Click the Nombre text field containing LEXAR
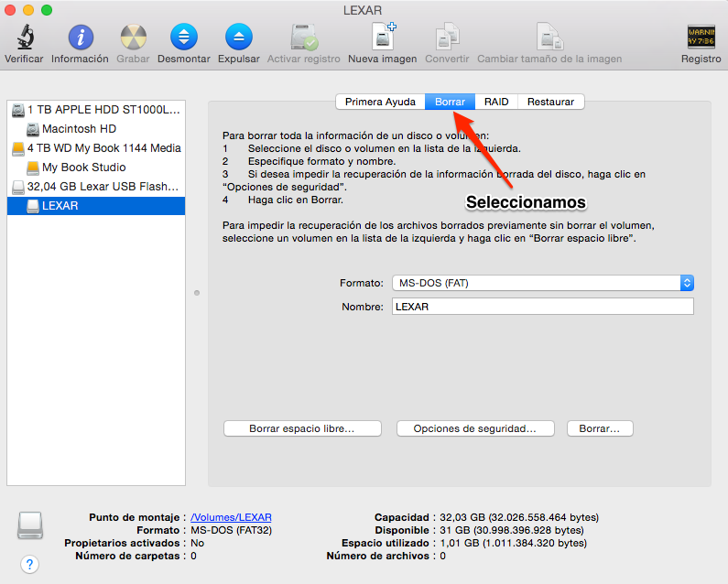The height and width of the screenshot is (584, 728). pos(543,307)
